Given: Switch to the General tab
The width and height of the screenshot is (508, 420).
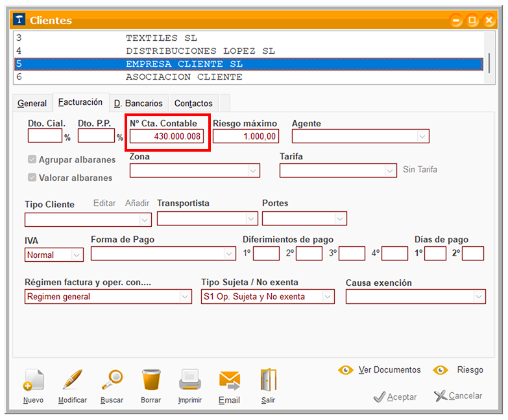Looking at the screenshot, I should point(32,103).
